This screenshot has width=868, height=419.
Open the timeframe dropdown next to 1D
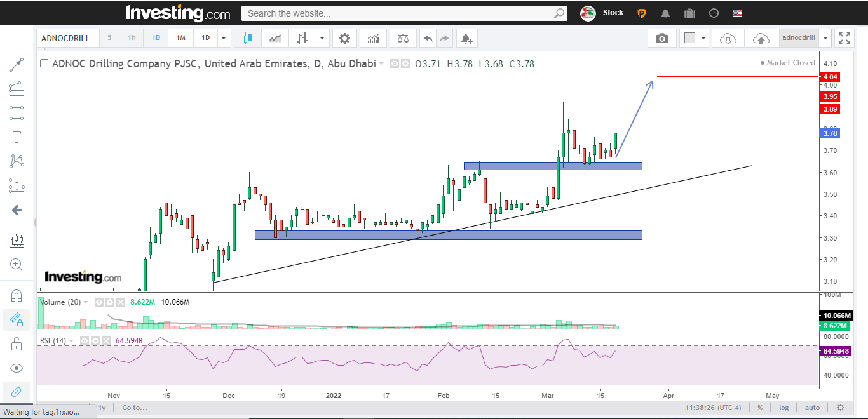[x=224, y=38]
